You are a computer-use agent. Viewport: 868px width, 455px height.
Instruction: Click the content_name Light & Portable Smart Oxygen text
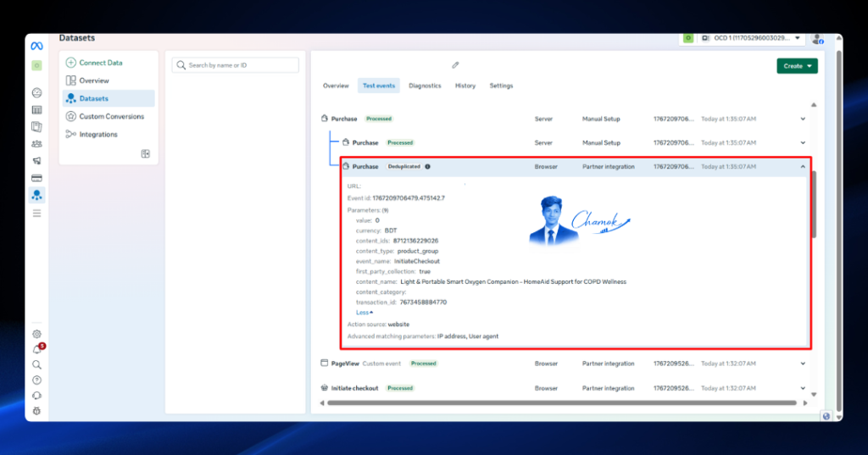pyautogui.click(x=513, y=282)
